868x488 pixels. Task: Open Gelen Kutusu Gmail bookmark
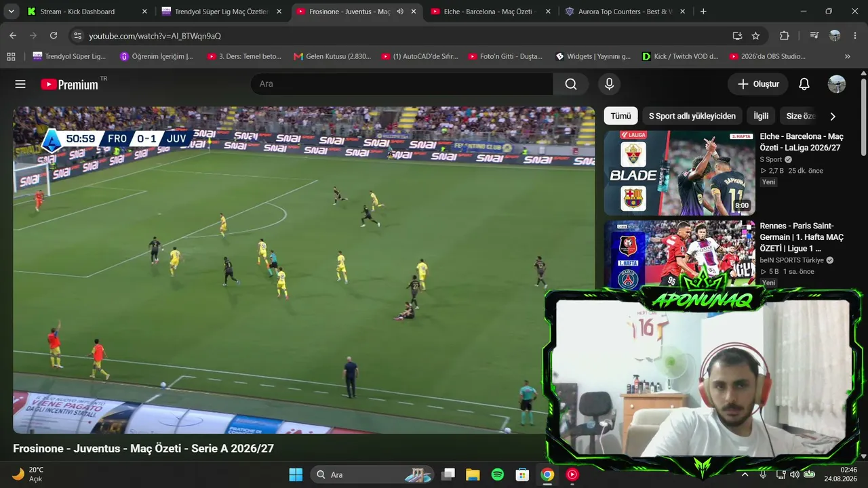point(332,56)
